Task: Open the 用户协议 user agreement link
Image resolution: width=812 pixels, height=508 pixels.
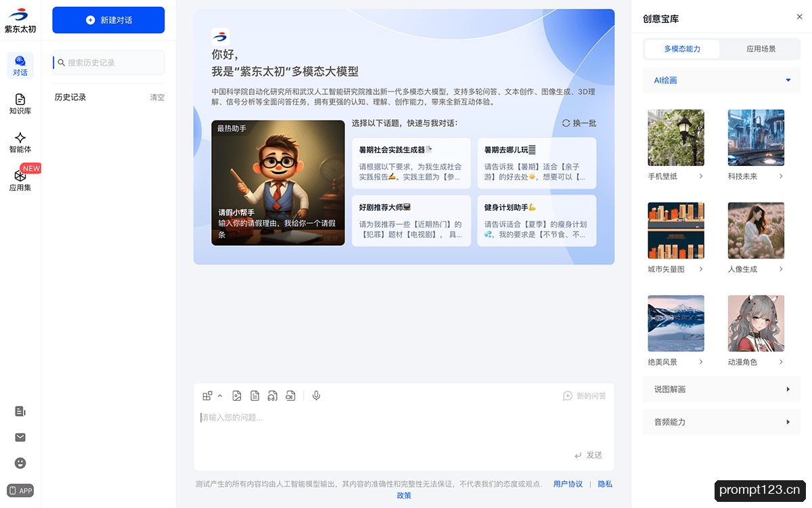Action: 568,484
